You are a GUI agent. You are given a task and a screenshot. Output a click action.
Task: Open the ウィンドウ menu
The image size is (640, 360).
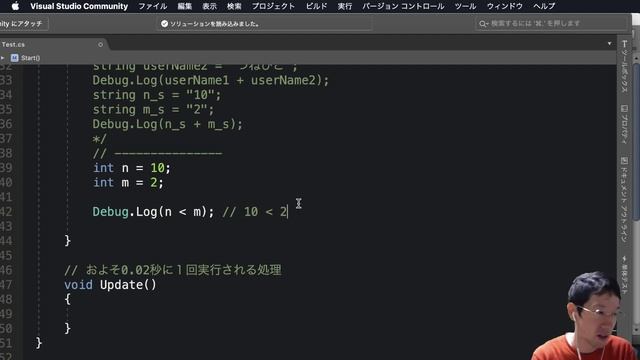[504, 6]
